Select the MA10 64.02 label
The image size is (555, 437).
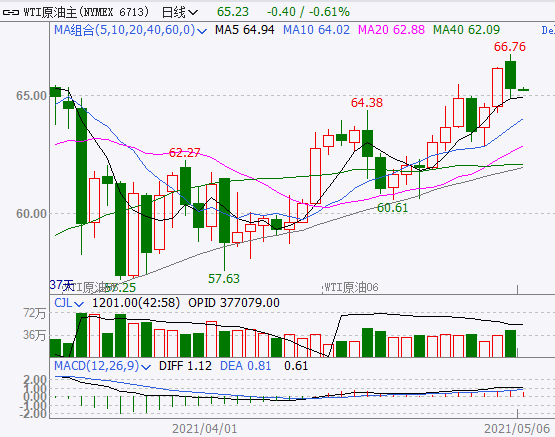click(x=316, y=30)
